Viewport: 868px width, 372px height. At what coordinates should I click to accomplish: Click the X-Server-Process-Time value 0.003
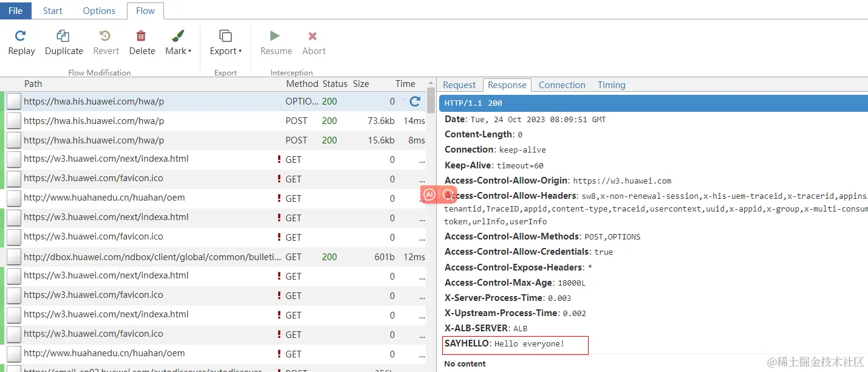[559, 298]
